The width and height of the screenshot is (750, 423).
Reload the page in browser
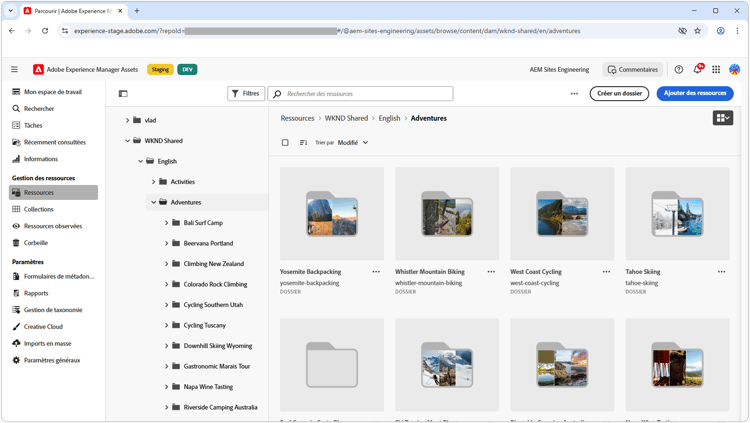pos(45,31)
